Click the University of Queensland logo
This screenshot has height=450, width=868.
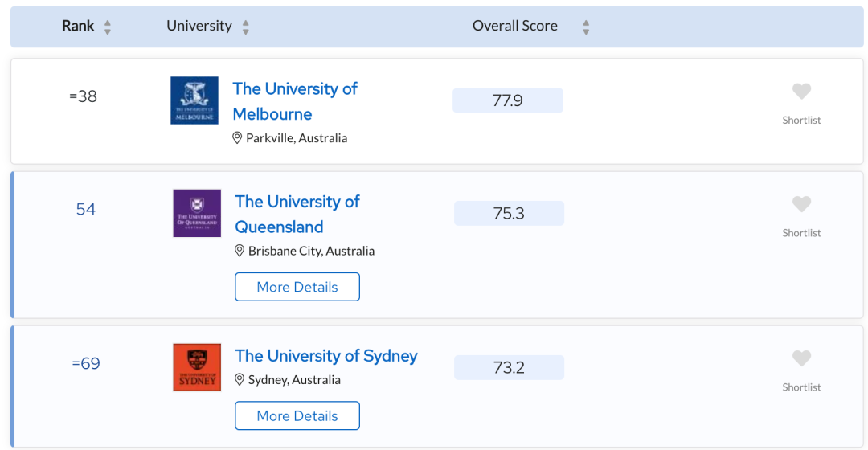tap(197, 213)
